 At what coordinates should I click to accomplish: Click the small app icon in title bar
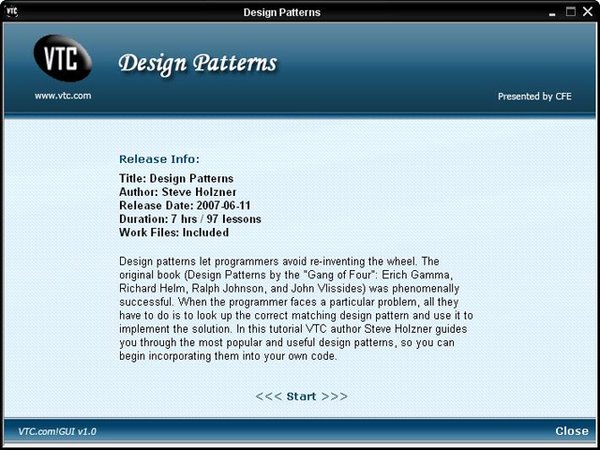pyautogui.click(x=12, y=12)
